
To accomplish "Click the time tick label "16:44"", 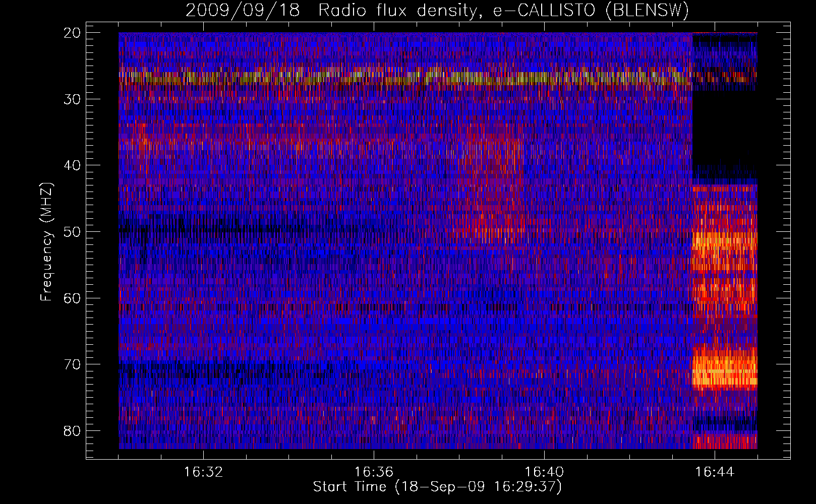I will [x=715, y=472].
